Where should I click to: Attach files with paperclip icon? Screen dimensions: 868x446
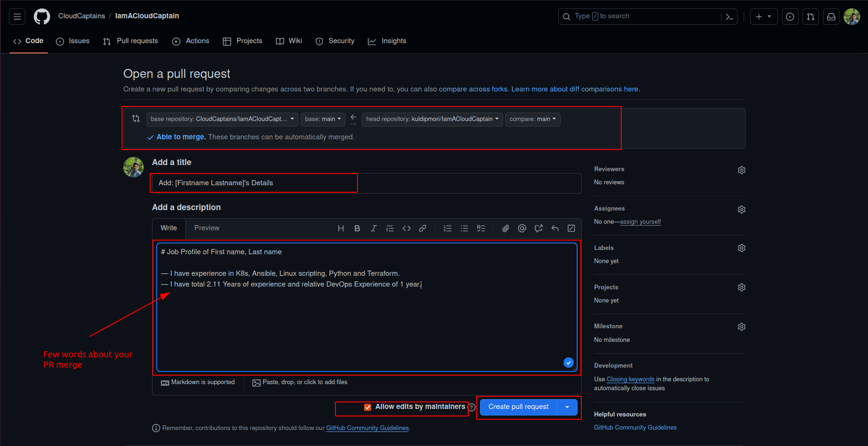click(x=505, y=228)
